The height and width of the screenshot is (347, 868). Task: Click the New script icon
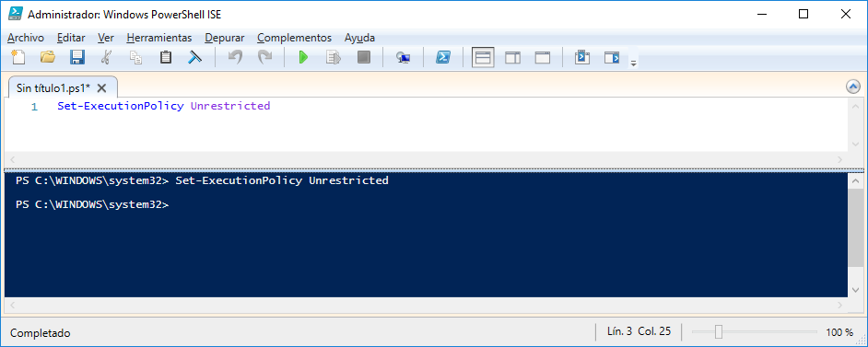click(x=18, y=57)
